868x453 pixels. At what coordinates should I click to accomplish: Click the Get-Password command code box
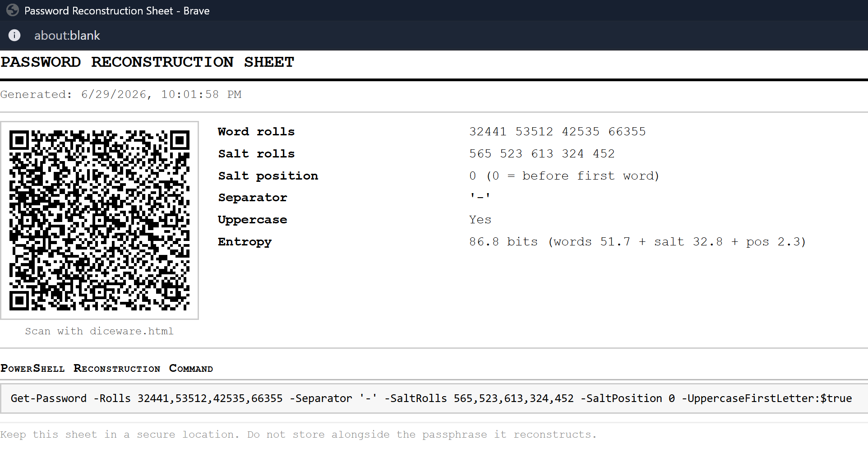tap(434, 398)
